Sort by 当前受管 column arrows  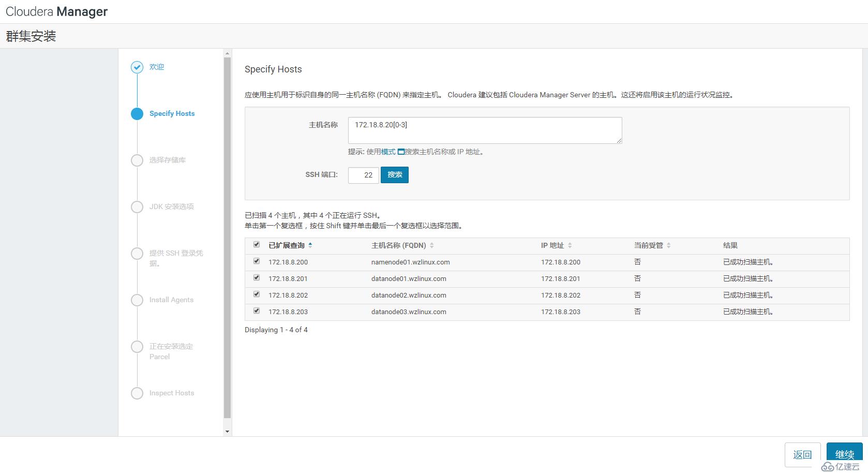pos(668,245)
